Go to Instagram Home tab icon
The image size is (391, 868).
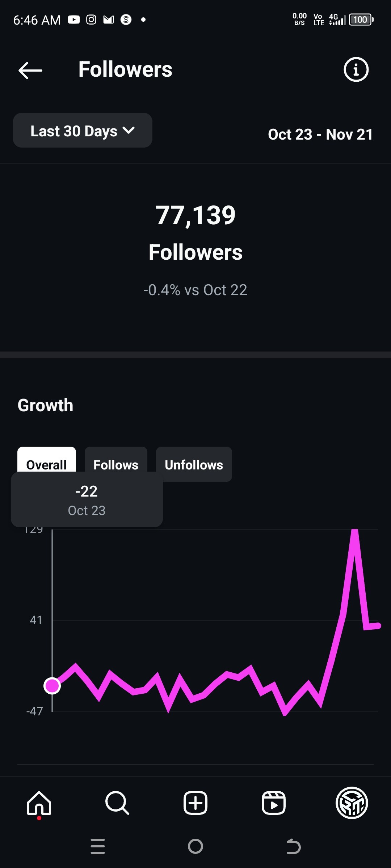[x=39, y=803]
